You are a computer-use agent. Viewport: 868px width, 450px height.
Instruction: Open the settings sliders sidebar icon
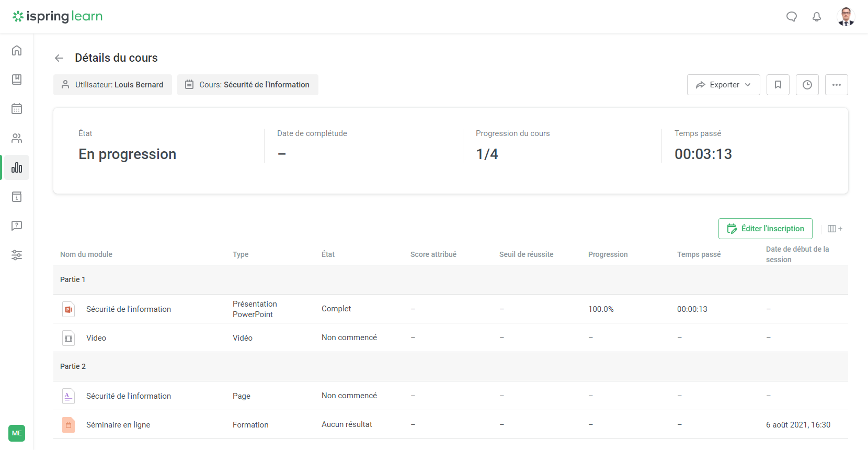pos(17,255)
